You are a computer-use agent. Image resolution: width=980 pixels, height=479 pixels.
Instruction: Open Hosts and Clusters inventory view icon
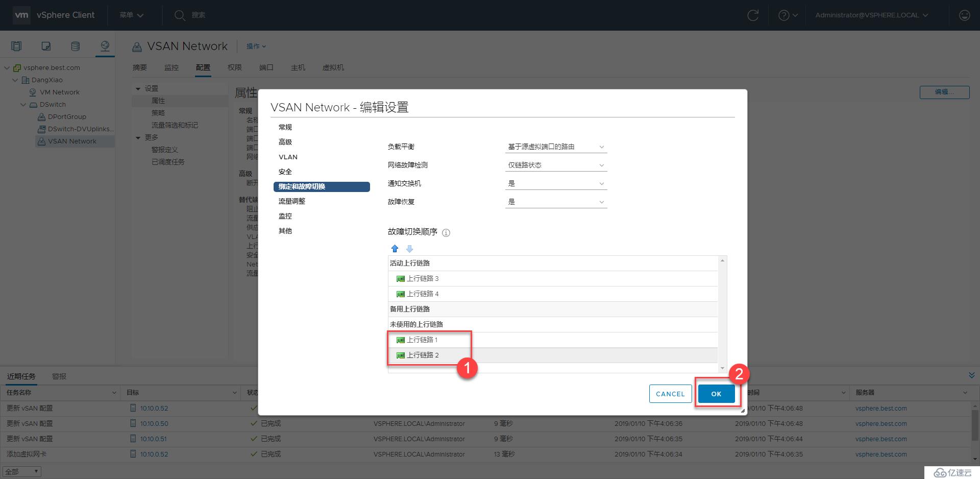(16, 46)
